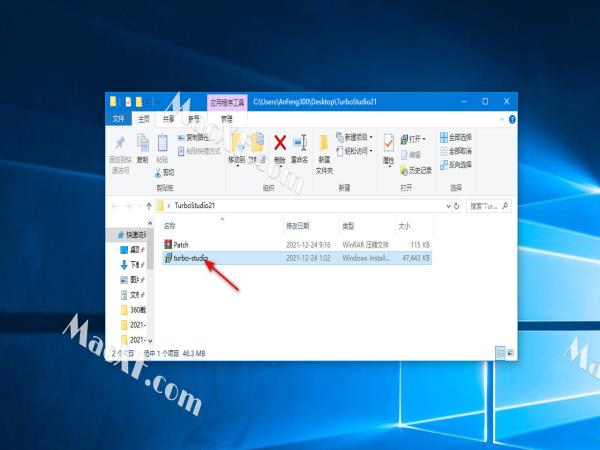Click the Pin to Quick access icon
The height and width of the screenshot is (450, 600).
pyautogui.click(x=120, y=143)
